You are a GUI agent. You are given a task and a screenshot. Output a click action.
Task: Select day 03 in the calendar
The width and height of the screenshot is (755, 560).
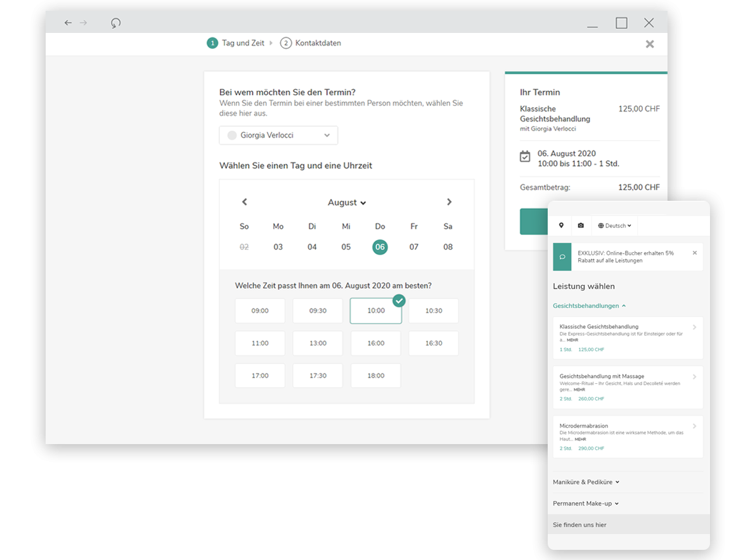[x=278, y=247]
